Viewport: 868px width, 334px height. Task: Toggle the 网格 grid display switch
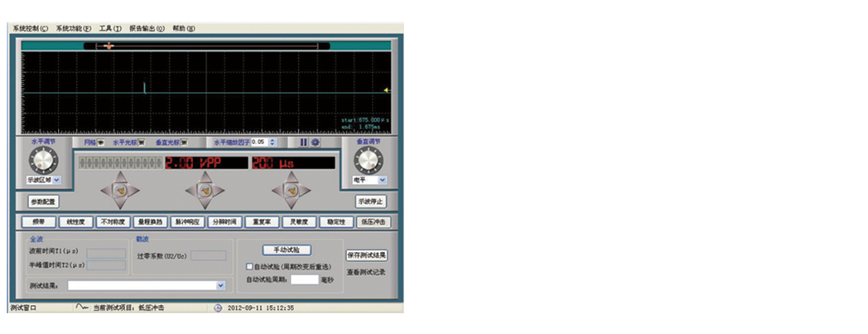point(100,143)
